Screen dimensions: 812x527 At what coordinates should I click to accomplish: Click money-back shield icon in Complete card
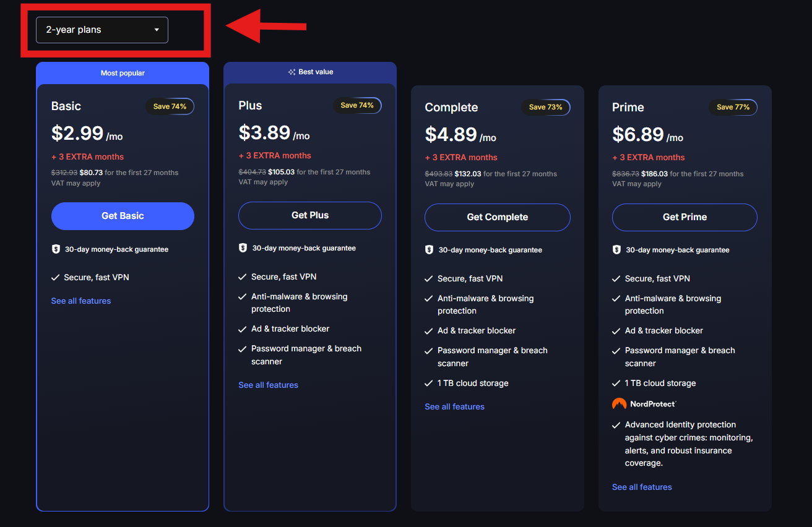(430, 250)
